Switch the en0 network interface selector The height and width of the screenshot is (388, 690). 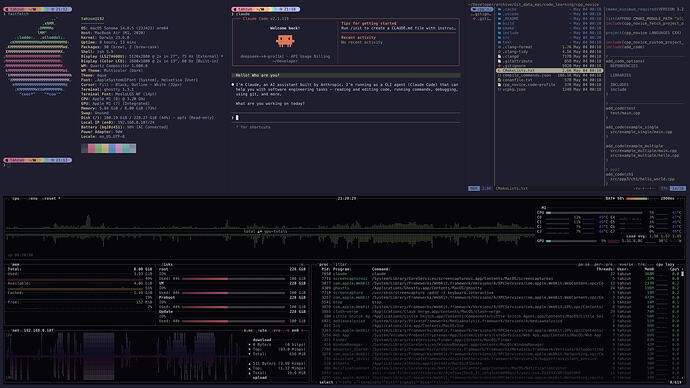(295, 330)
